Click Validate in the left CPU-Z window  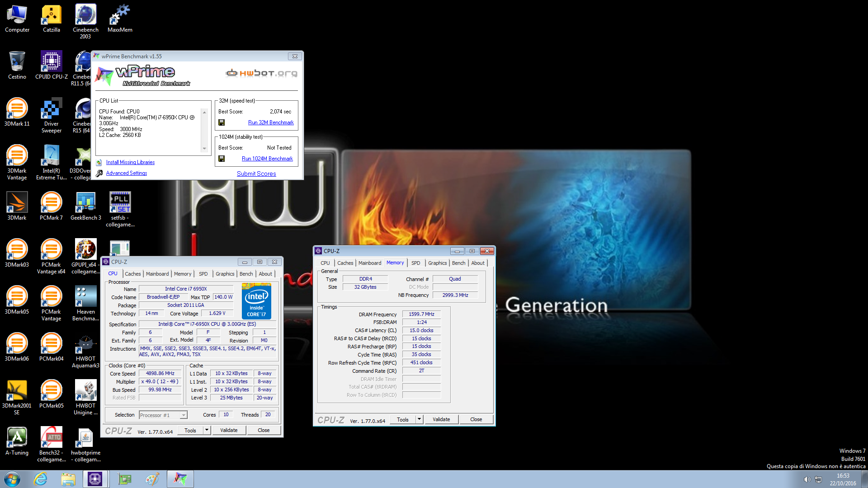tap(229, 430)
